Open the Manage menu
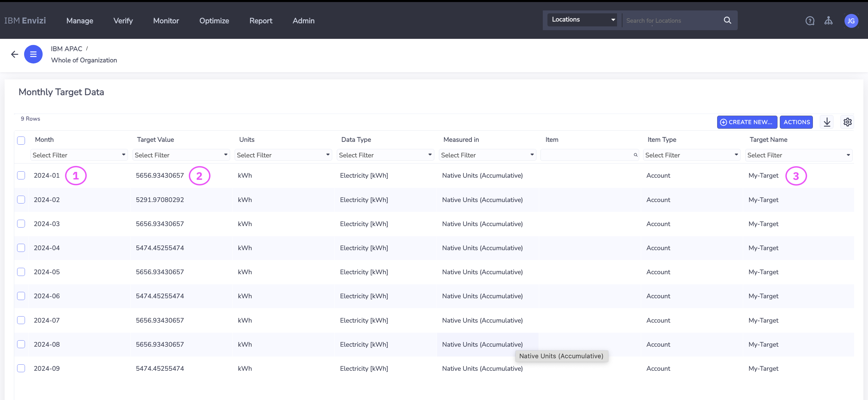868x400 pixels. tap(79, 21)
